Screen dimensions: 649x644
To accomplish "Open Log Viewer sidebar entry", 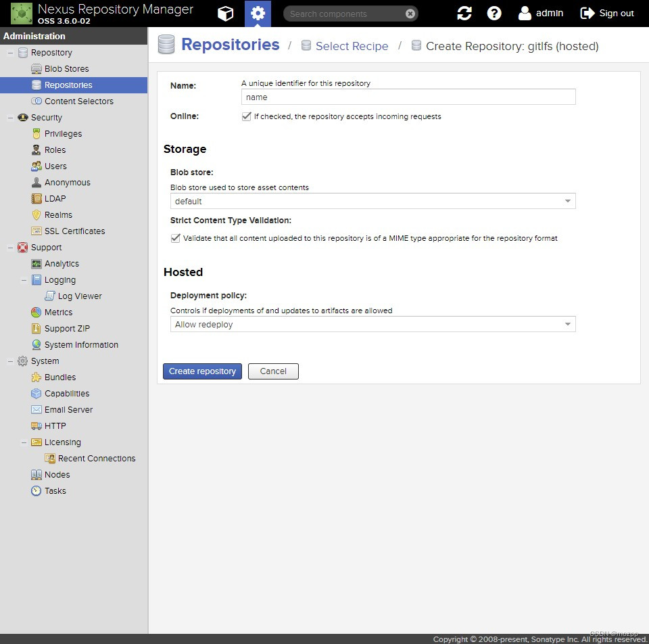I will click(x=74, y=296).
